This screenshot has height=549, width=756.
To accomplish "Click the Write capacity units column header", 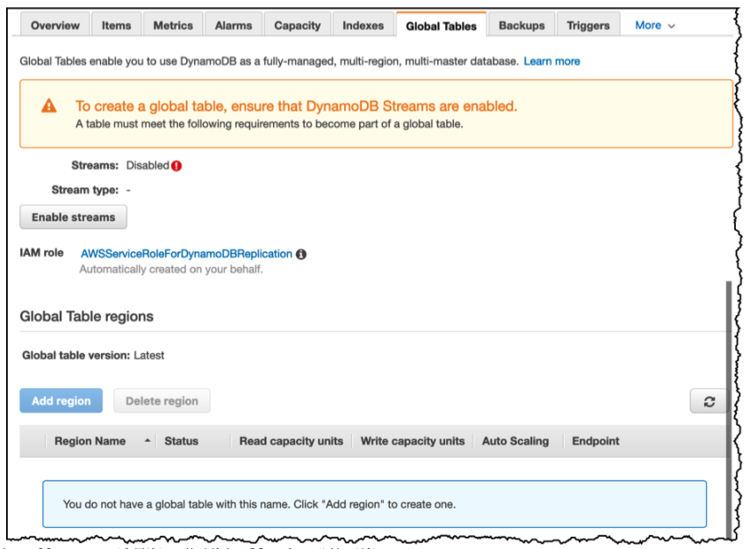I will (413, 441).
